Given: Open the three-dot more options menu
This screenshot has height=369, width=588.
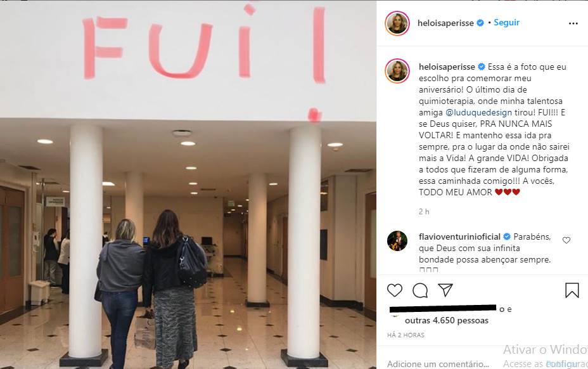Looking at the screenshot, I should click(573, 23).
